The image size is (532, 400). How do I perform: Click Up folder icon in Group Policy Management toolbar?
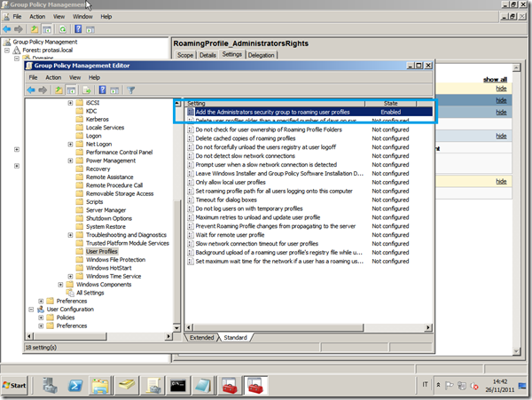[35, 29]
